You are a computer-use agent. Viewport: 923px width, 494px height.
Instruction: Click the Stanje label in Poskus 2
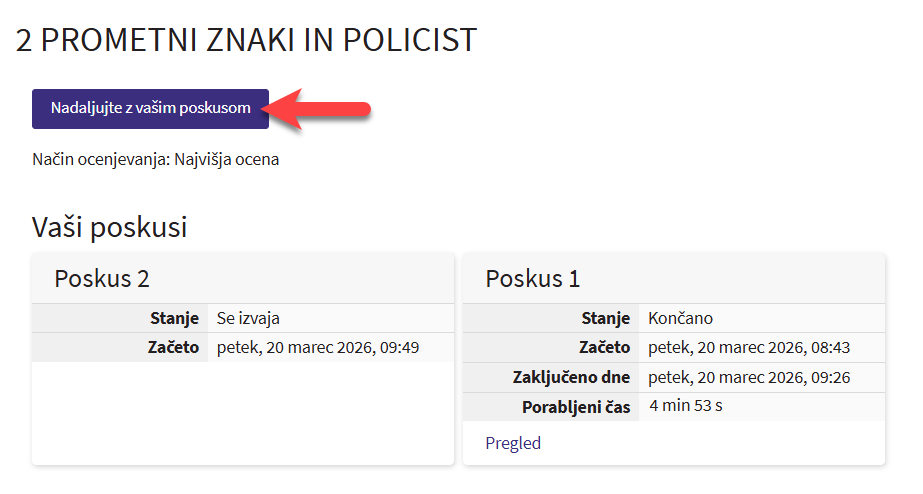tap(174, 319)
